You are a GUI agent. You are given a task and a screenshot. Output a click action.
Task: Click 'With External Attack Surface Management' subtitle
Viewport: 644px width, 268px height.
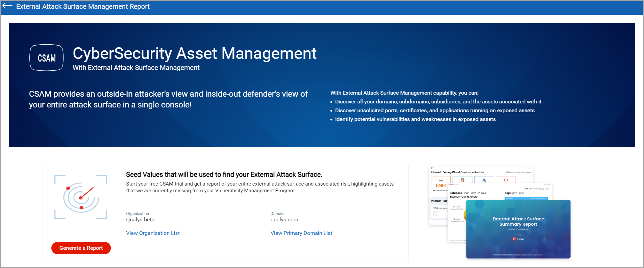pos(136,68)
